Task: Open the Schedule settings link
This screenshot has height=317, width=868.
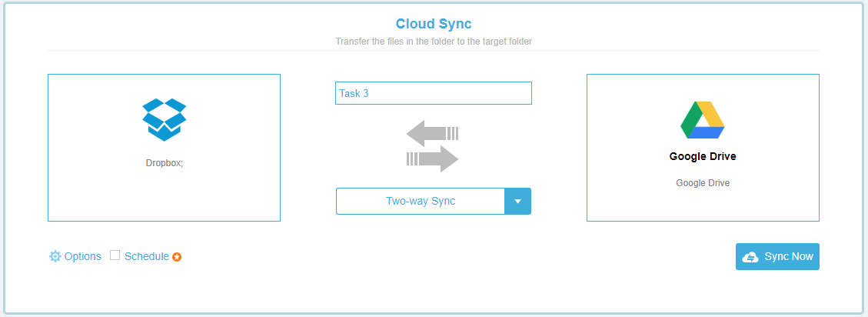Action: pos(147,256)
